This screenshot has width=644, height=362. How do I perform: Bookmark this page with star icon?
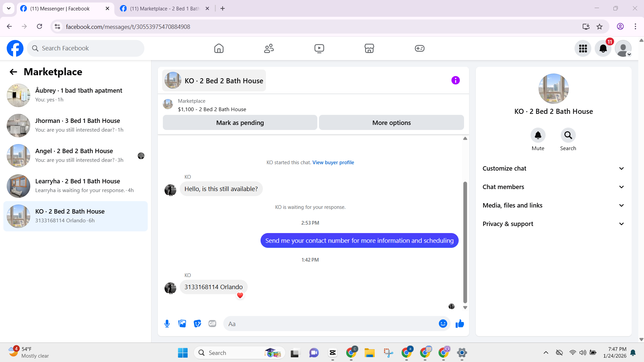599,27
